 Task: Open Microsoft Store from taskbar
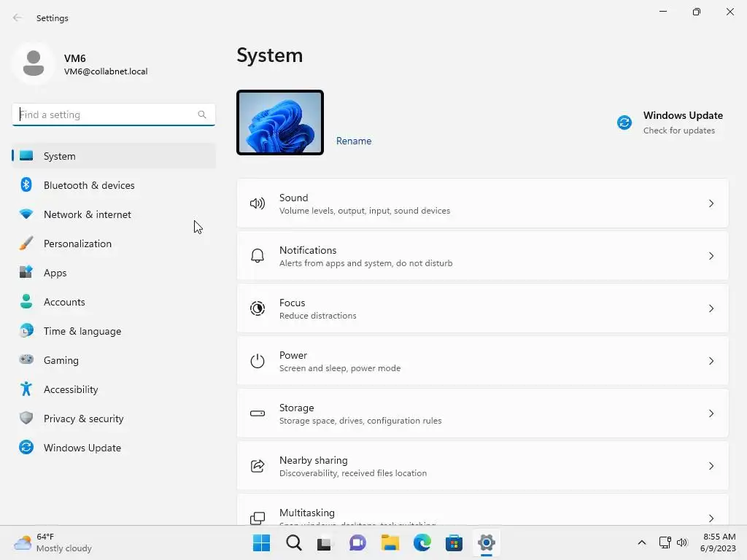454,542
